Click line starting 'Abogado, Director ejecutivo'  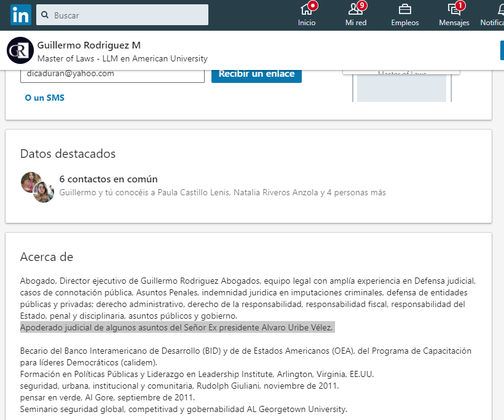pyautogui.click(x=248, y=281)
